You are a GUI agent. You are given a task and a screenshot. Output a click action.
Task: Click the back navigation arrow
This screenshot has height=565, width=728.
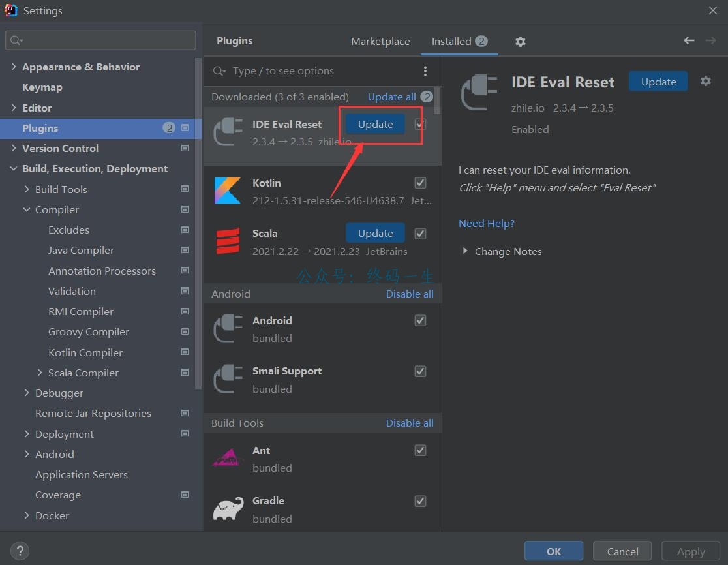tap(689, 41)
